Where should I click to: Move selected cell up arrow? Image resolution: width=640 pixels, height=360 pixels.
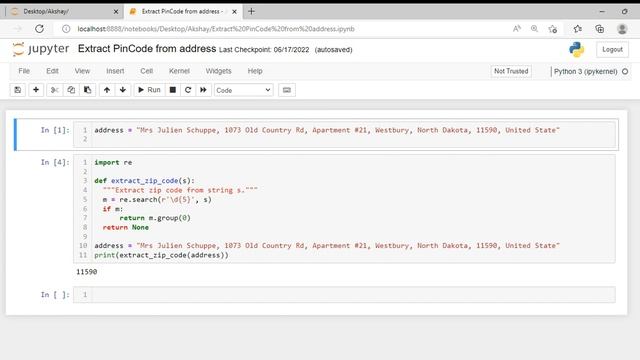(x=107, y=90)
